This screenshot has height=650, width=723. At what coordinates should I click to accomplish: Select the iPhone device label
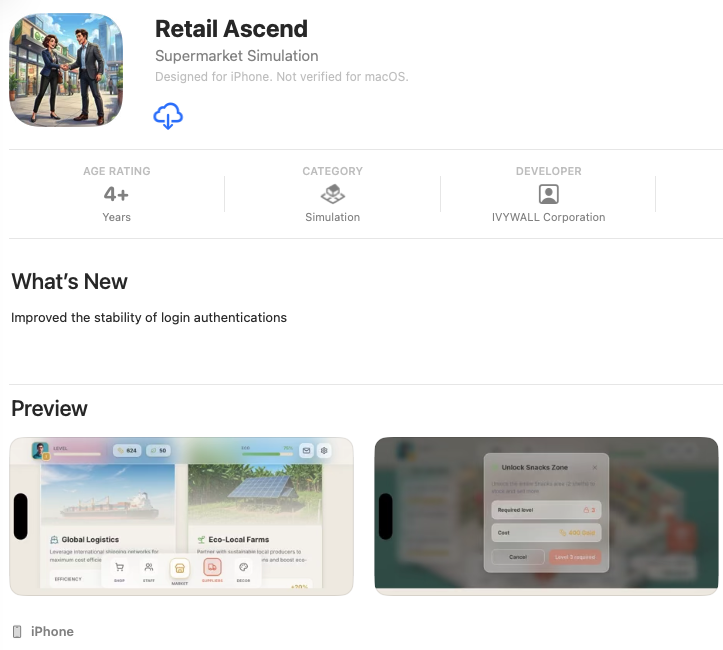pos(52,632)
